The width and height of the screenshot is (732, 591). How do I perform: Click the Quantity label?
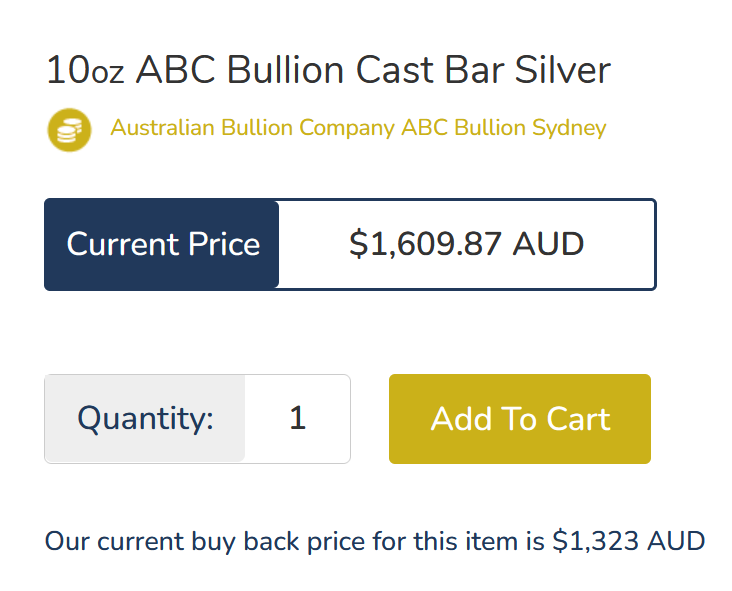point(145,419)
